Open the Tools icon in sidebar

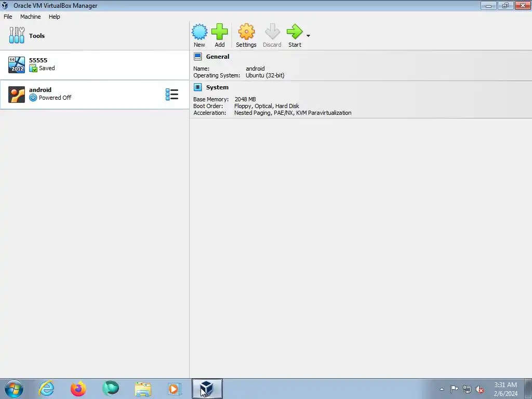[17, 35]
